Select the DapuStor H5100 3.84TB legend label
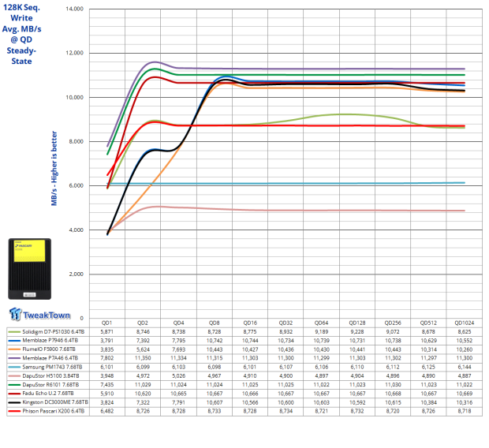The width and height of the screenshot is (489, 448). [x=50, y=375]
